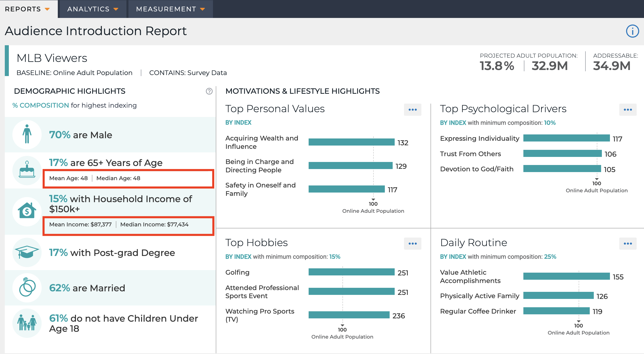Click BY INDEX under Top Hobbies
644x354 pixels.
tap(238, 257)
